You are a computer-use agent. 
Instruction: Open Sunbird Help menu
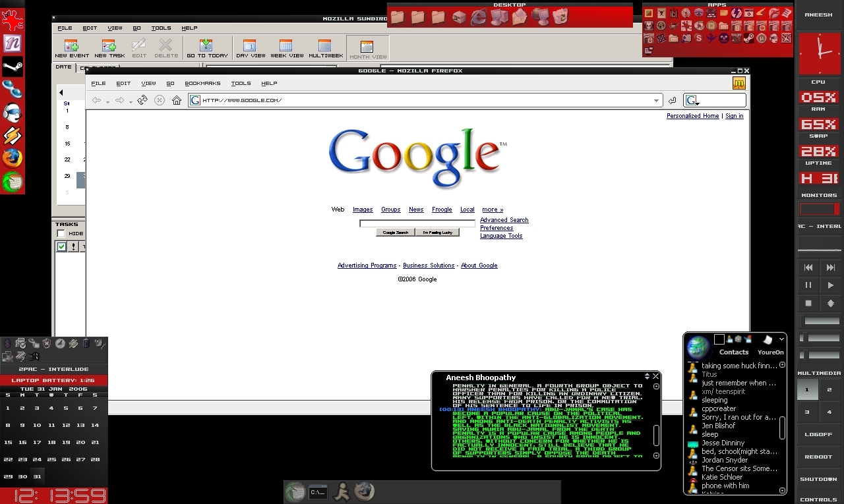pyautogui.click(x=189, y=28)
